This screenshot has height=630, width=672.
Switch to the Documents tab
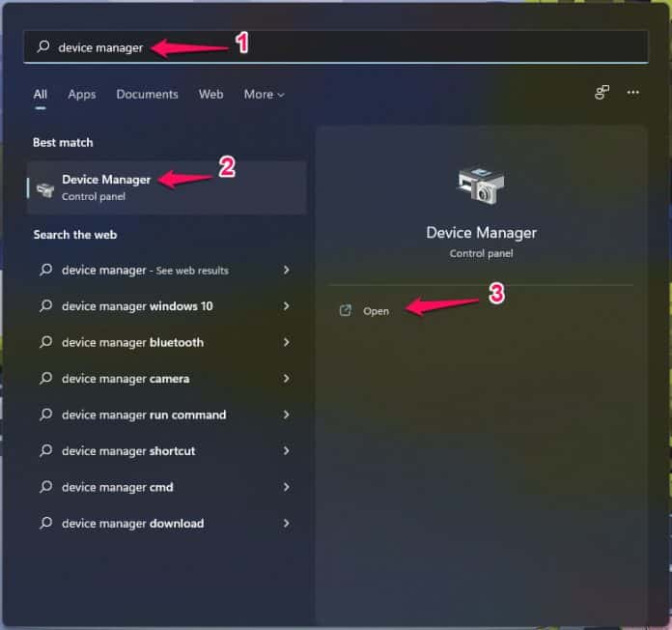(147, 95)
